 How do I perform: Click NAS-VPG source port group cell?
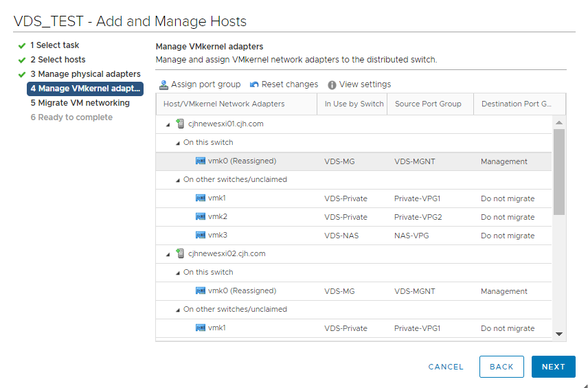411,236
